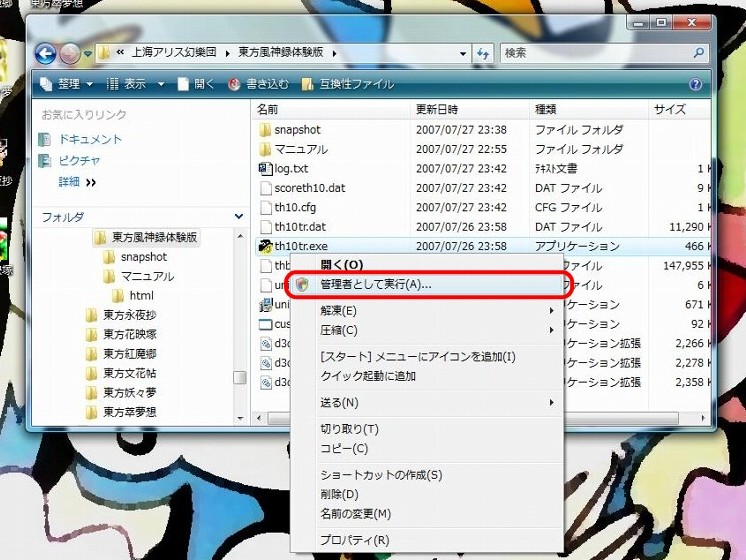Select the scoreth10.dat file icon
746x560 pixels.
[265, 188]
